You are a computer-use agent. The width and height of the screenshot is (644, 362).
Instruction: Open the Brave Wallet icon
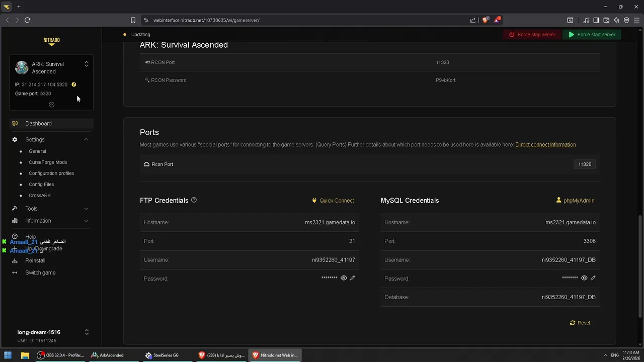(x=606, y=20)
